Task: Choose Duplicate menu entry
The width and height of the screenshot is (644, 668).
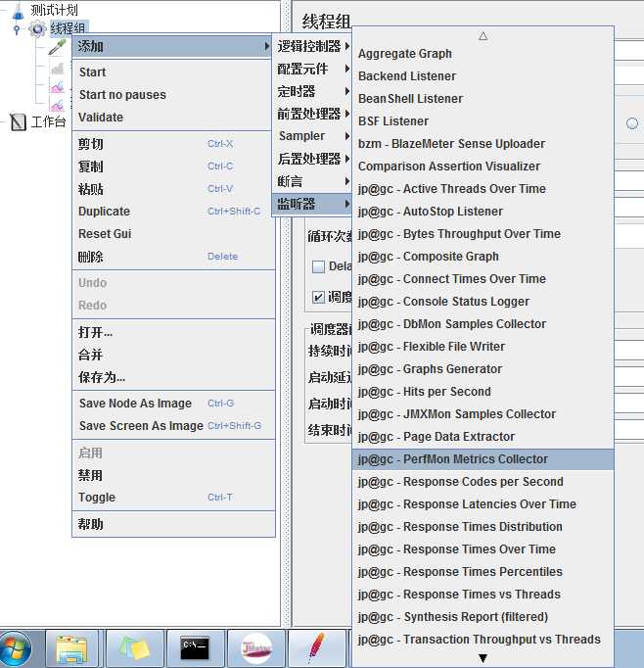Action: tap(173, 212)
